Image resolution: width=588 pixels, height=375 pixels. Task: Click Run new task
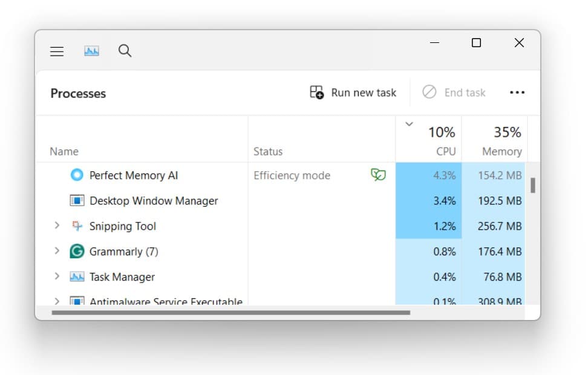click(353, 92)
